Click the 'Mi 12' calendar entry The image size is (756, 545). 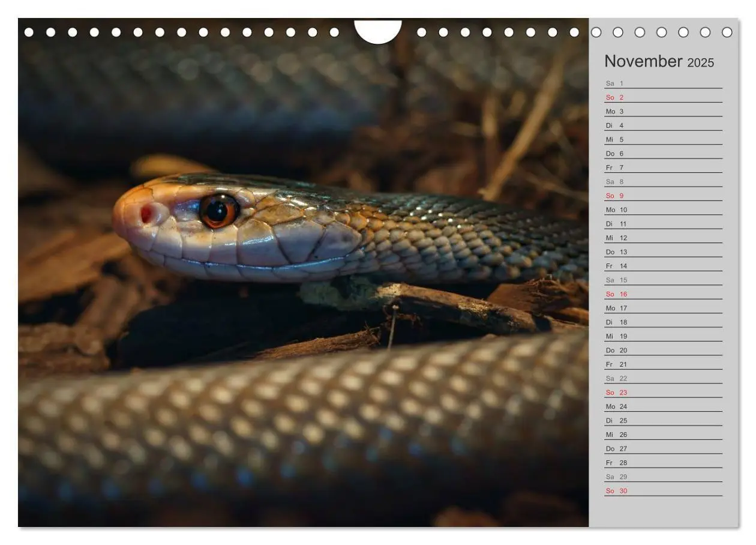[x=663, y=238]
